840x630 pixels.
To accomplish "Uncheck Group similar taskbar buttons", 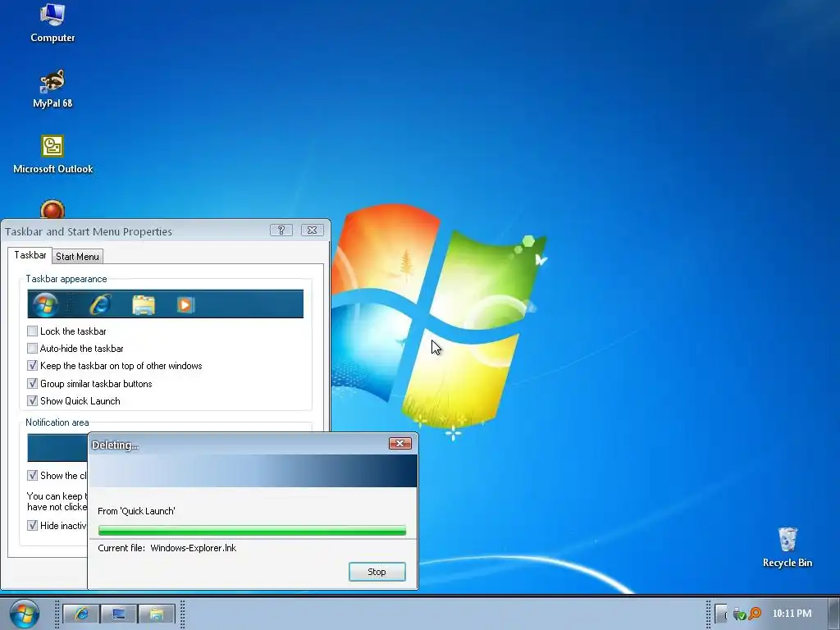I will (33, 384).
